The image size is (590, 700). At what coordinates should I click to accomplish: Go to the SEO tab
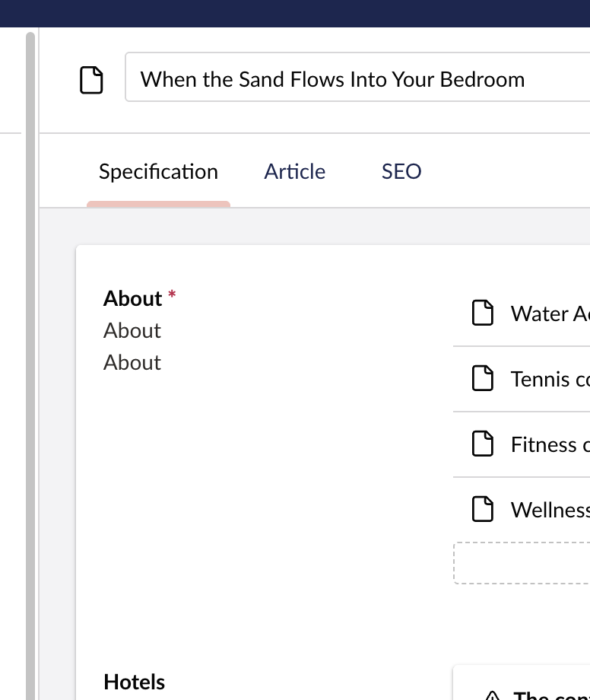click(401, 172)
